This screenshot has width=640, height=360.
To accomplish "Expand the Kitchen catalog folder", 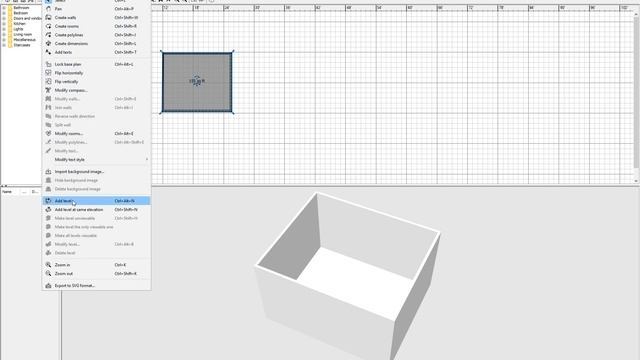I will pyautogui.click(x=4, y=24).
